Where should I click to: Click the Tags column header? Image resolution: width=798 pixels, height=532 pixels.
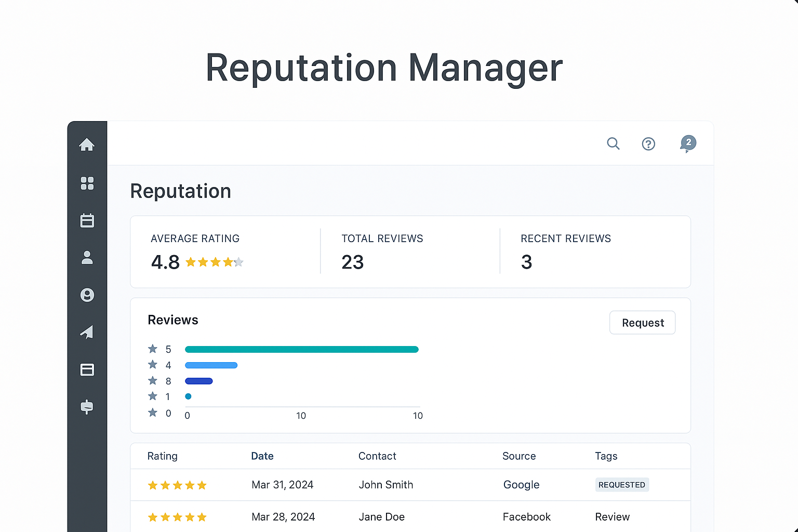pos(606,456)
